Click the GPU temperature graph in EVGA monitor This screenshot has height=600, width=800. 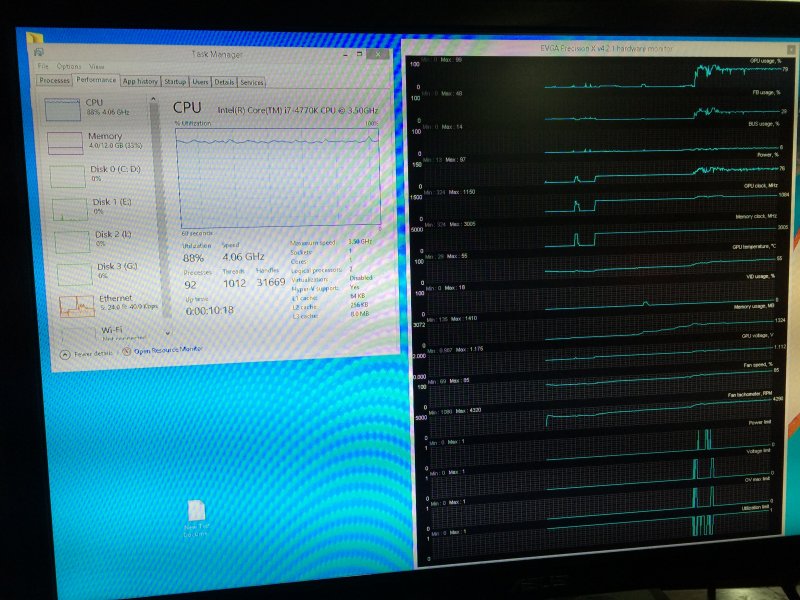pyautogui.click(x=598, y=266)
